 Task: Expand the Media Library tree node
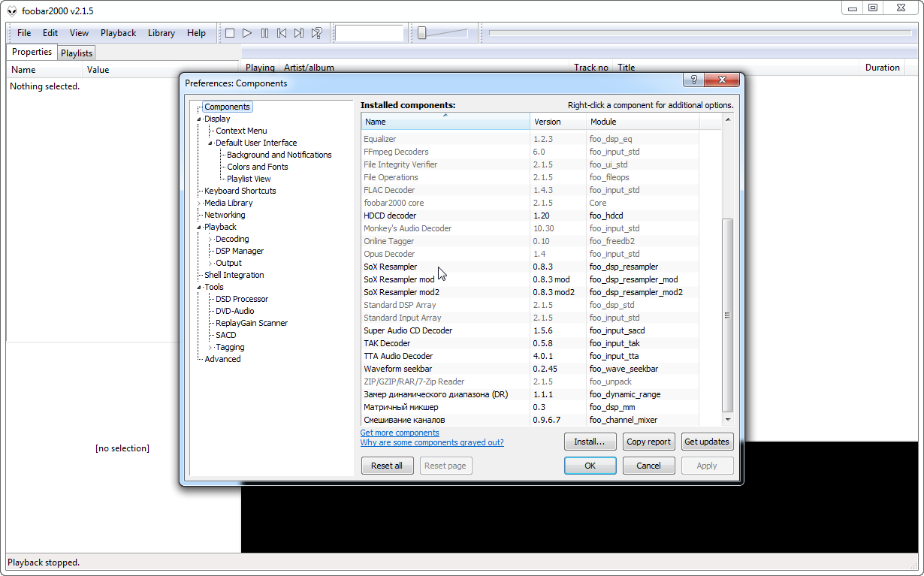click(199, 204)
